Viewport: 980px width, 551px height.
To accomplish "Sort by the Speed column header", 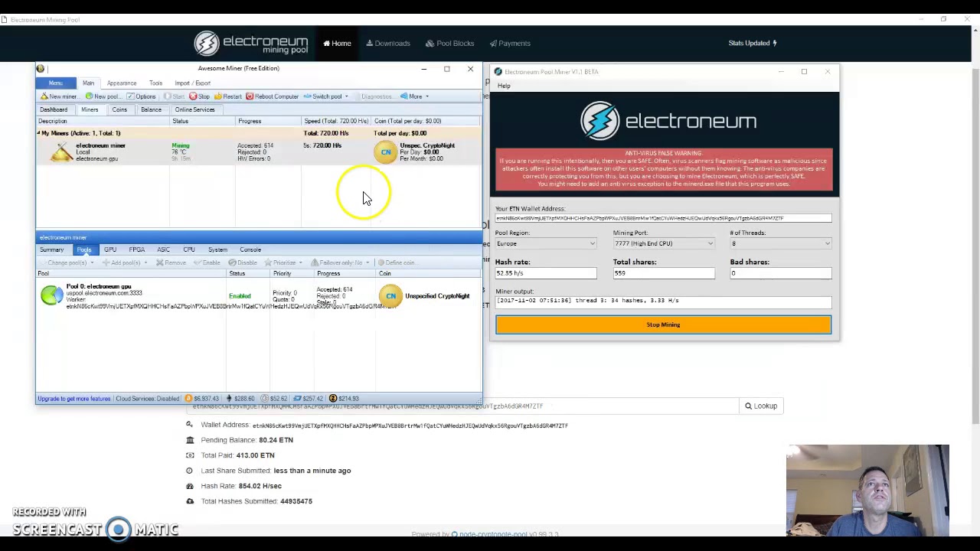I will tap(335, 121).
